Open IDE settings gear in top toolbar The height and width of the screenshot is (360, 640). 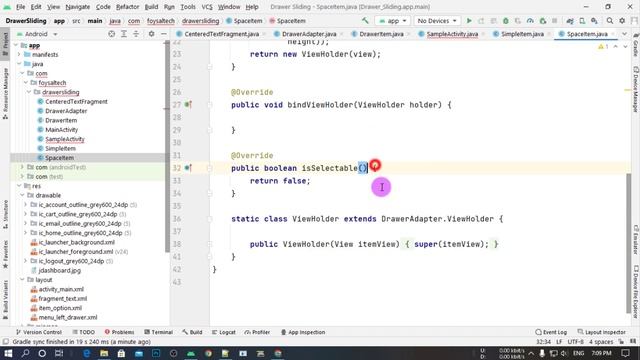[622, 21]
